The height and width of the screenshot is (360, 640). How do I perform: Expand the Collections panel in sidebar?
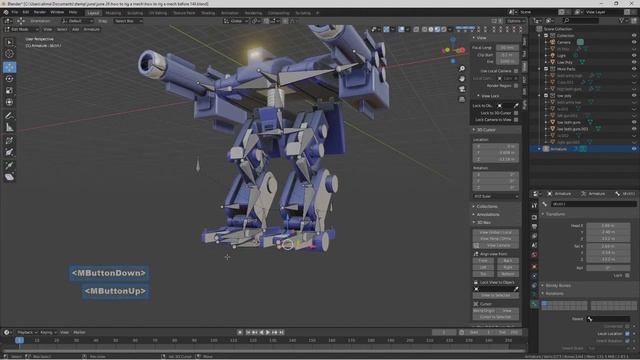(496, 207)
